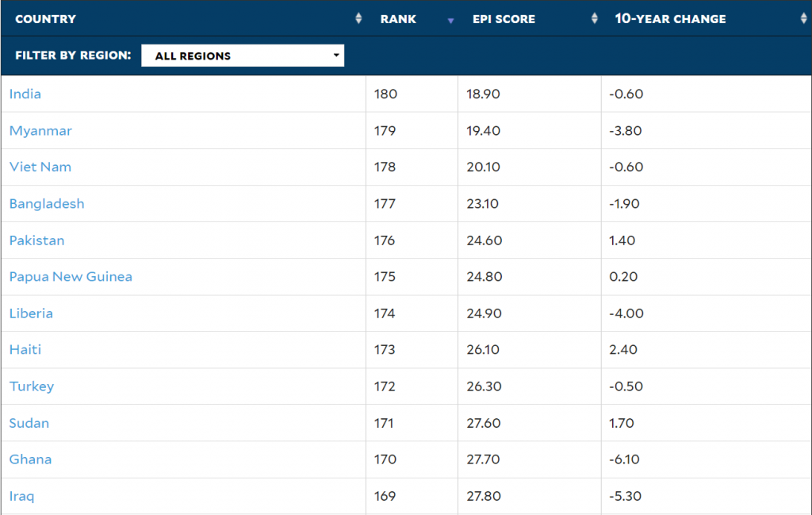Go to the Pakistan link
This screenshot has height=515, width=812.
click(x=36, y=240)
